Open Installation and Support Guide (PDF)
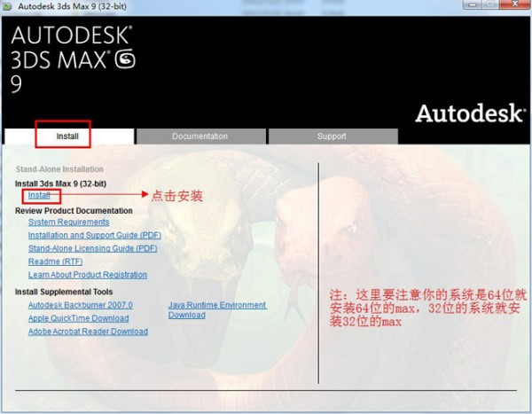The height and width of the screenshot is (414, 532). 95,235
